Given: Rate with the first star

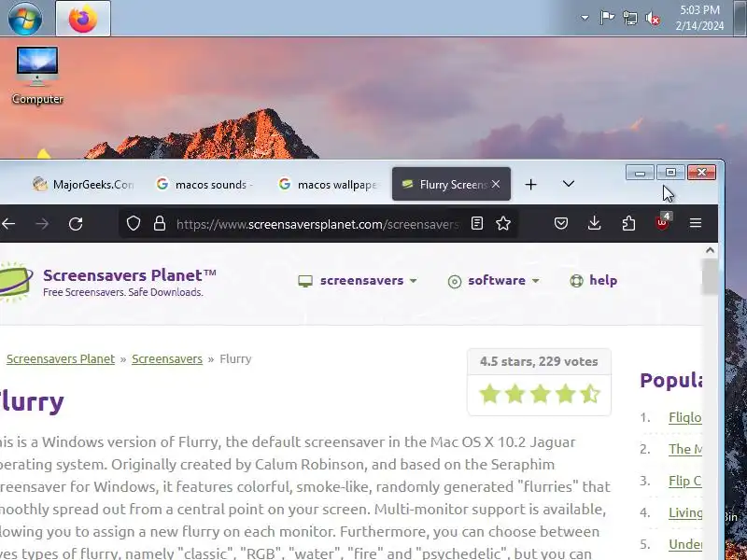Looking at the screenshot, I should click(489, 394).
